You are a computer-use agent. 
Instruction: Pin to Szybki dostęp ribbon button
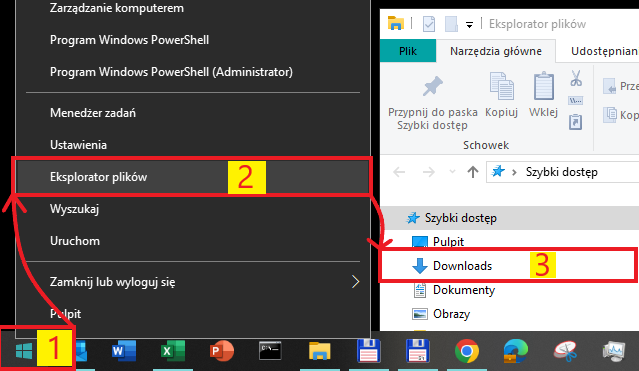[432, 102]
